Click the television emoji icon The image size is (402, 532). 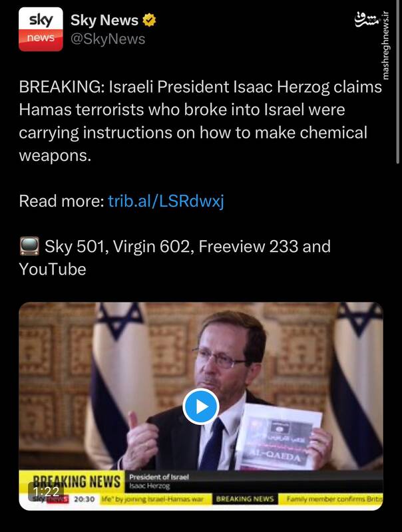coord(29,246)
